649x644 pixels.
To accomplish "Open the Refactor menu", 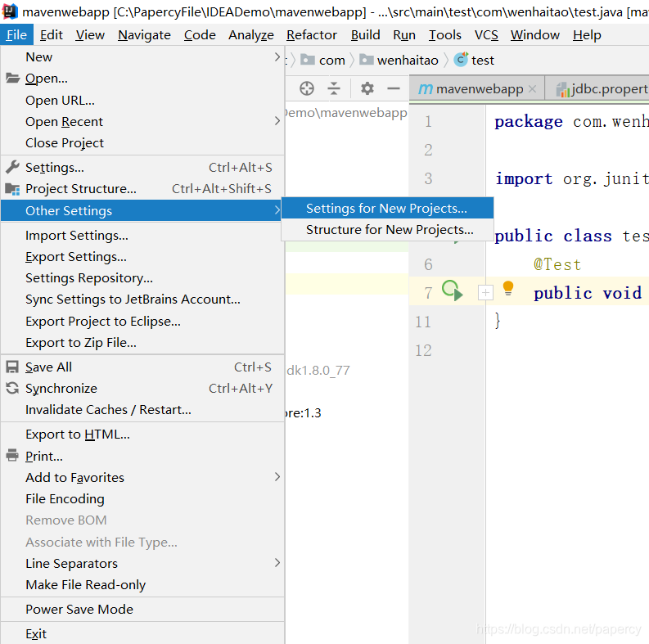I will click(x=312, y=35).
